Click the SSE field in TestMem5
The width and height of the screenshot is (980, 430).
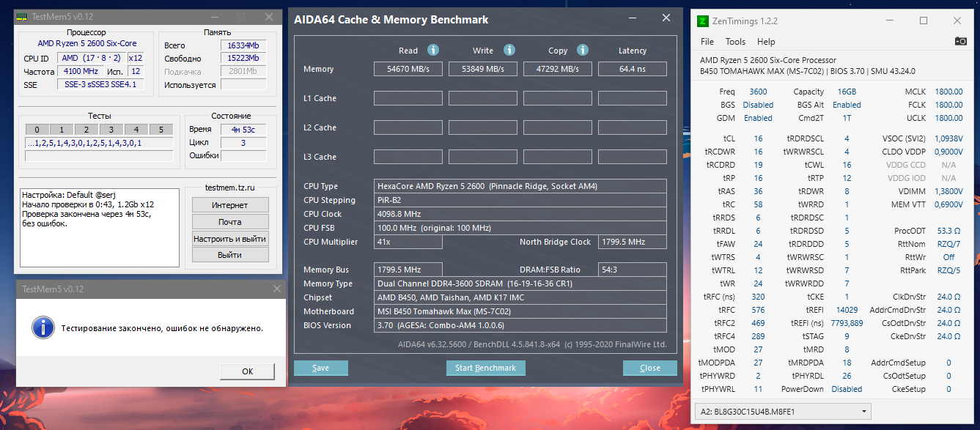pyautogui.click(x=100, y=84)
